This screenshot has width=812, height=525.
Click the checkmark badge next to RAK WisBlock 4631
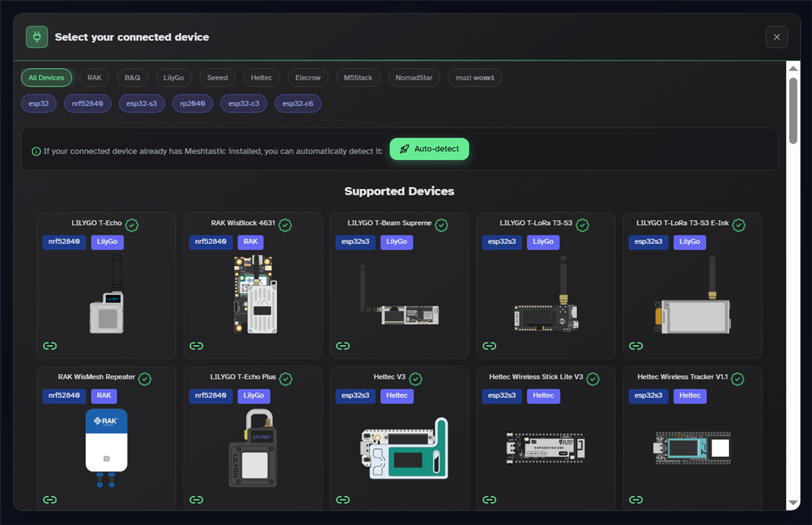click(x=285, y=225)
